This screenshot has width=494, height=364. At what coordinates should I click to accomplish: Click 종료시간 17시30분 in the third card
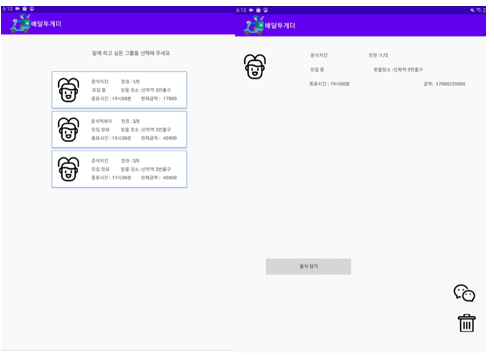[111, 178]
